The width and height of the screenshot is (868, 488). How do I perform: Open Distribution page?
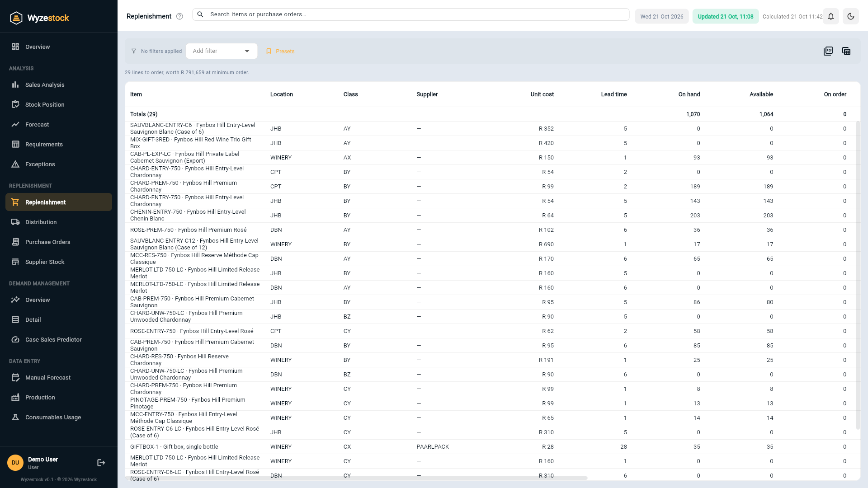(59, 222)
